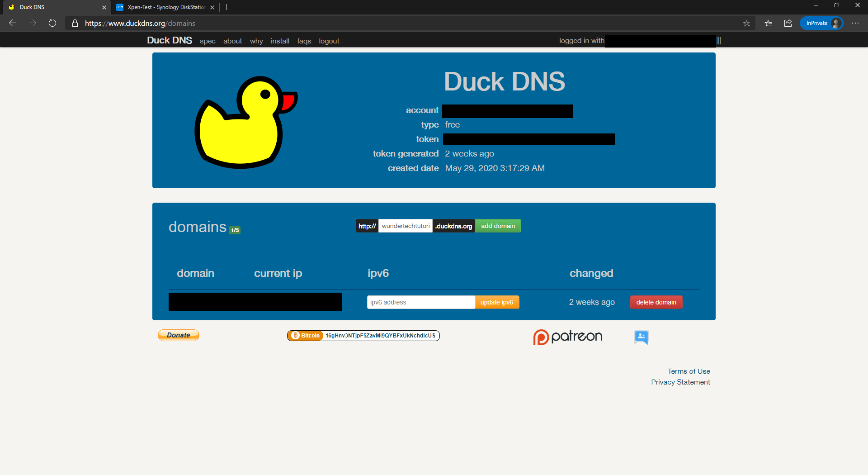This screenshot has height=475, width=868.
Task: Open the about page
Action: point(232,41)
